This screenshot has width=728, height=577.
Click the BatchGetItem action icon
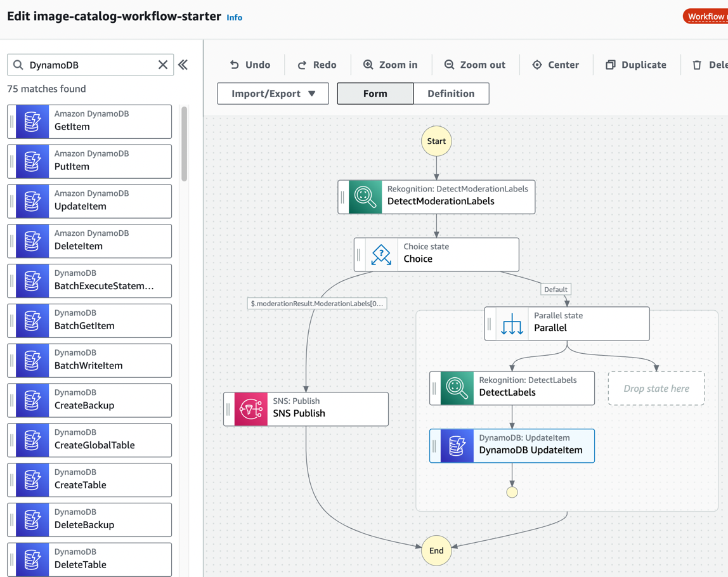tap(32, 321)
